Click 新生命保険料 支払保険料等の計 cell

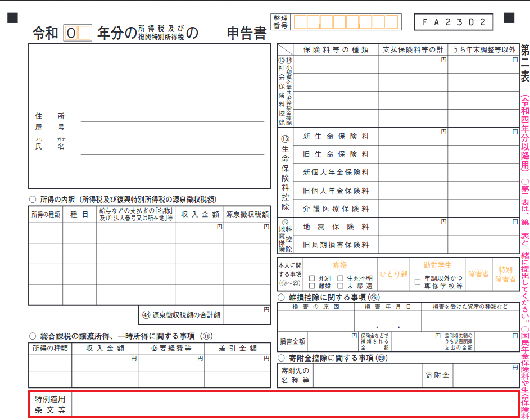413,137
